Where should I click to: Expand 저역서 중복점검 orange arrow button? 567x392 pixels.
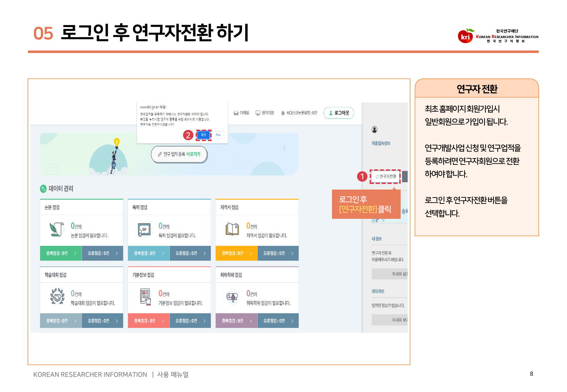(x=236, y=253)
